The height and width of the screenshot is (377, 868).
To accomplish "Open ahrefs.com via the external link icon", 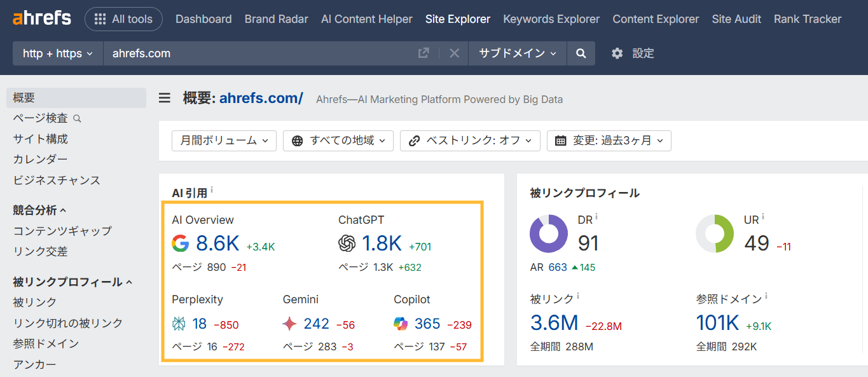I will click(x=424, y=53).
